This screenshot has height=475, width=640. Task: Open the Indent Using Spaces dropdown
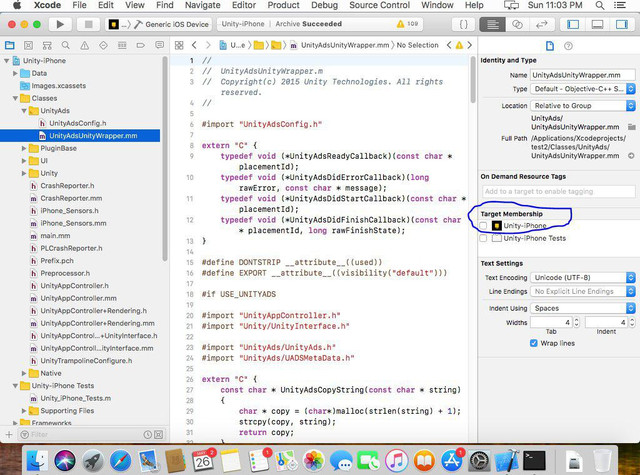click(x=583, y=308)
